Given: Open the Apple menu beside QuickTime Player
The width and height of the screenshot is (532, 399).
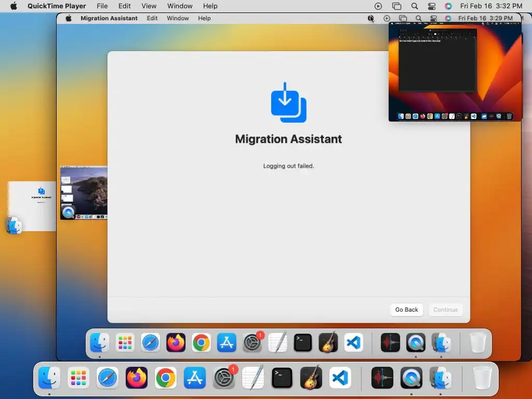Looking at the screenshot, I should click(x=14, y=6).
